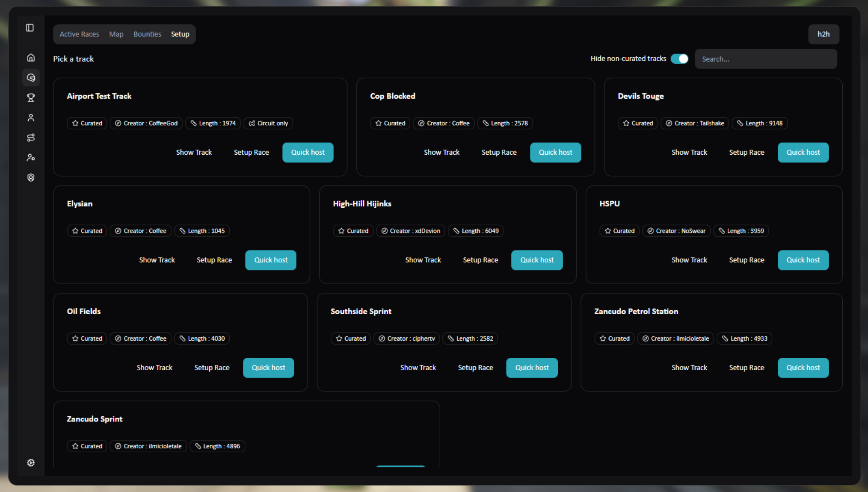Screen dimensions: 868x492
Task: Open the Map tab
Action: [x=116, y=34]
